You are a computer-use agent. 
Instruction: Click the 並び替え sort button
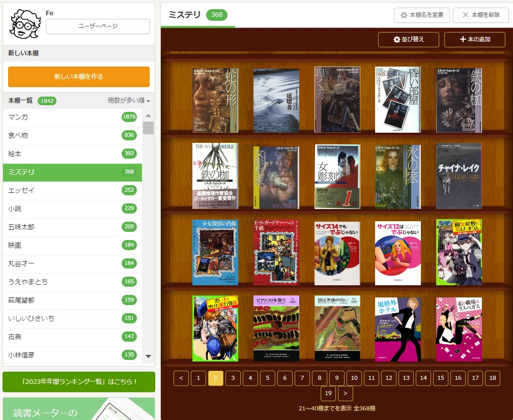coord(408,40)
